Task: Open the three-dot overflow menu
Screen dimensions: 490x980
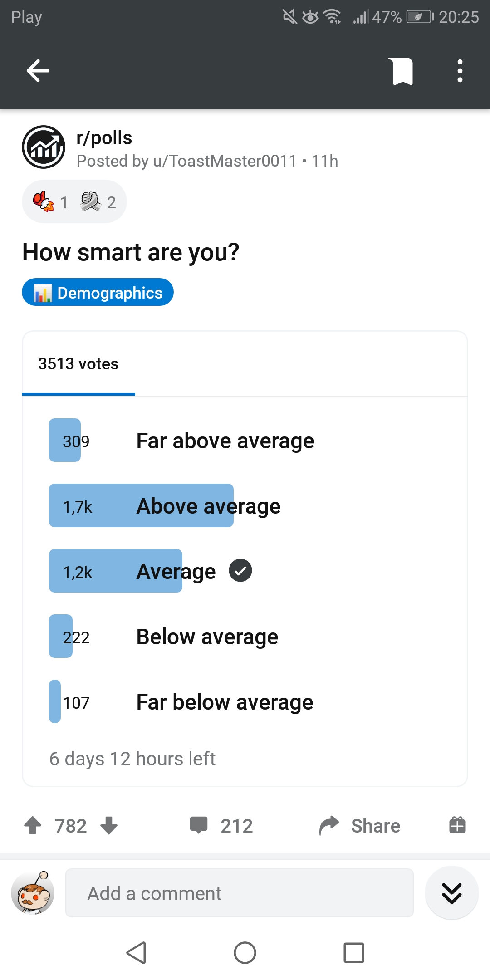Action: pyautogui.click(x=460, y=71)
